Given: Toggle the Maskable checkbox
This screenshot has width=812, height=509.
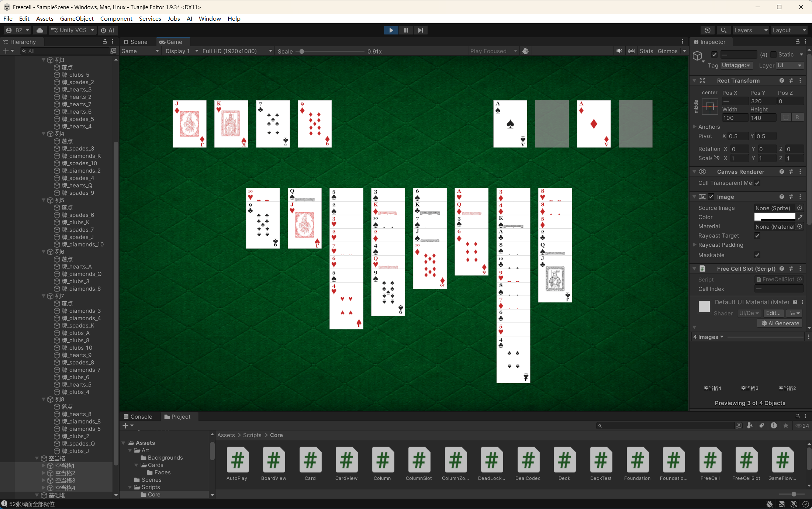Looking at the screenshot, I should [x=757, y=255].
